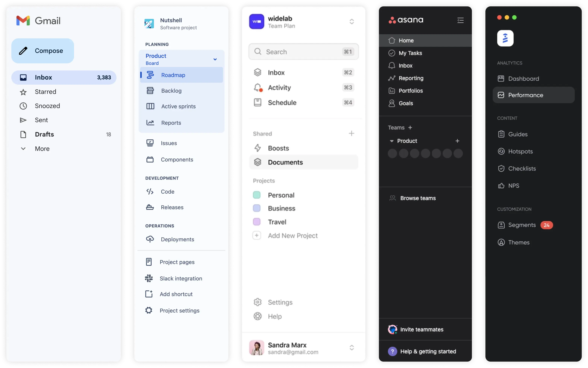
Task: Toggle Slack integration option in Nutshell
Action: 181,278
